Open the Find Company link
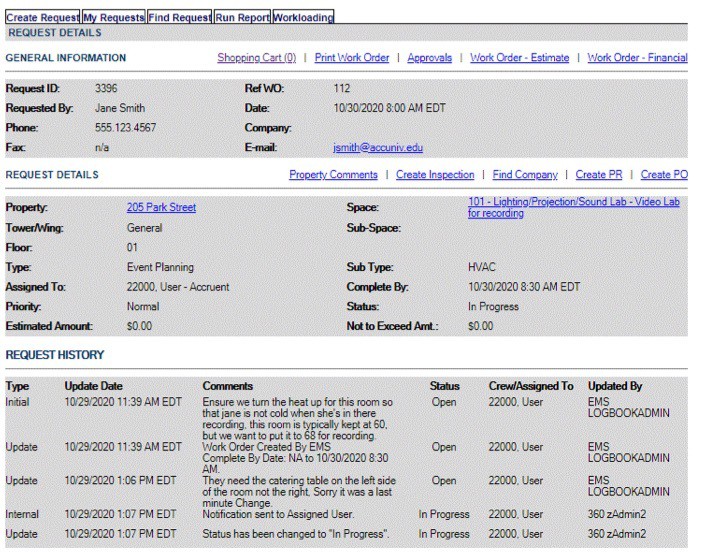The width and height of the screenshot is (714, 556). coord(525,175)
